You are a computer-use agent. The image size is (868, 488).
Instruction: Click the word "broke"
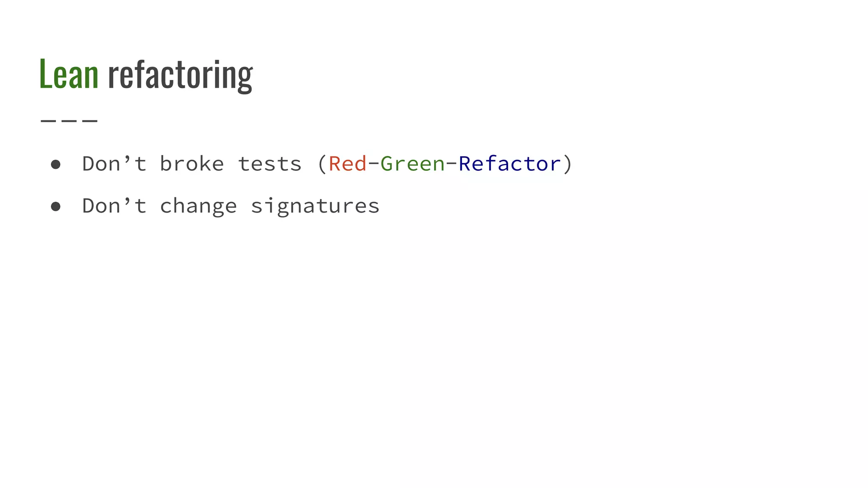coord(192,164)
